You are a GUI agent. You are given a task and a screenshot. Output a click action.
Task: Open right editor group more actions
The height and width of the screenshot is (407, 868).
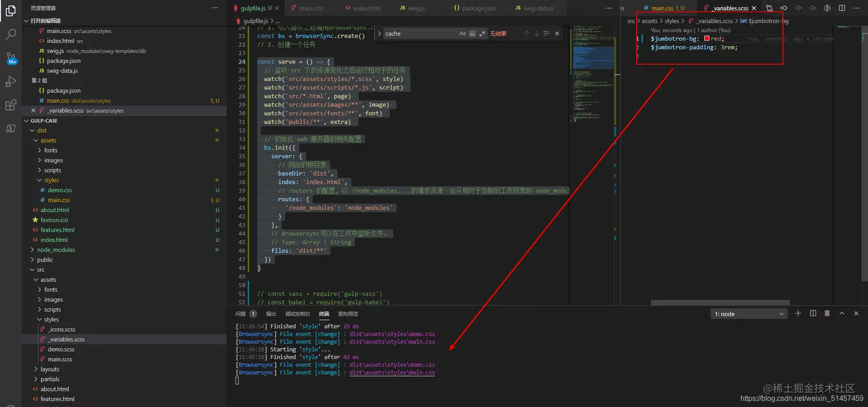856,8
